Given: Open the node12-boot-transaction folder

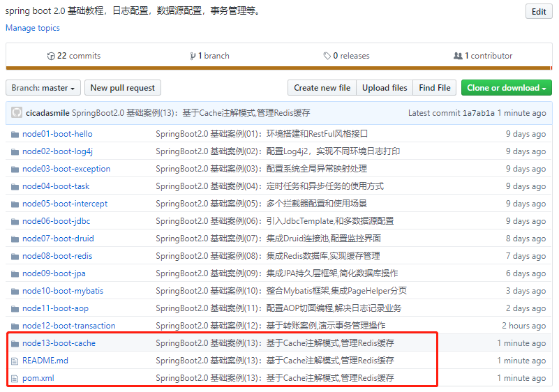Looking at the screenshot, I should [69, 326].
